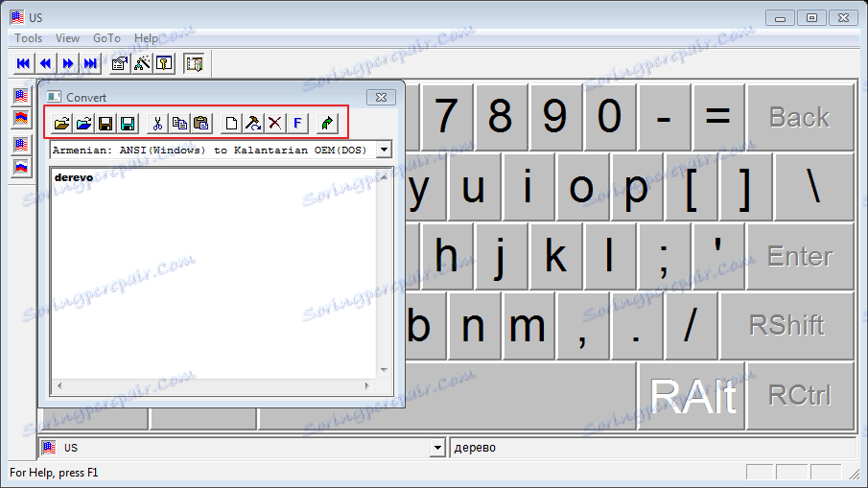Open file with blue folder icon in Convert
Image resolution: width=868 pixels, height=488 pixels.
[83, 123]
